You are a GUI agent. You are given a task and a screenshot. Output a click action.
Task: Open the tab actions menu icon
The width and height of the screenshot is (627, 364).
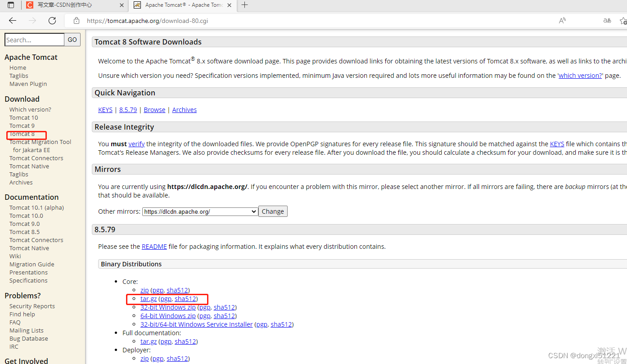11,5
